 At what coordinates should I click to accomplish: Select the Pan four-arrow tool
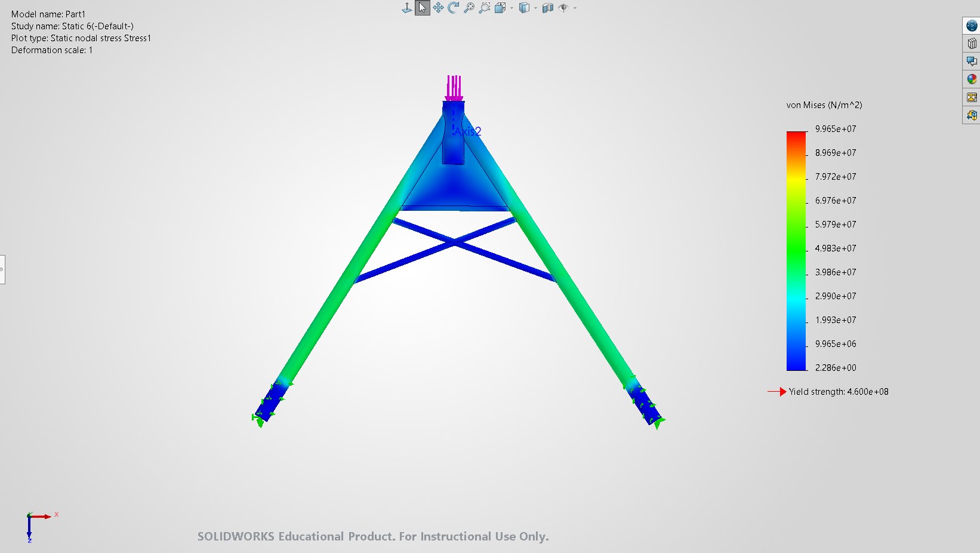click(438, 8)
